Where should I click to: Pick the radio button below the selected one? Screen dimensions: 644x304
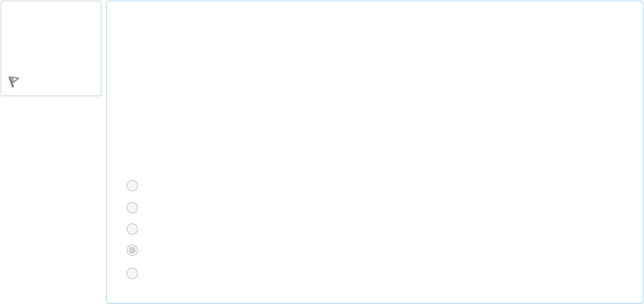[x=132, y=274]
